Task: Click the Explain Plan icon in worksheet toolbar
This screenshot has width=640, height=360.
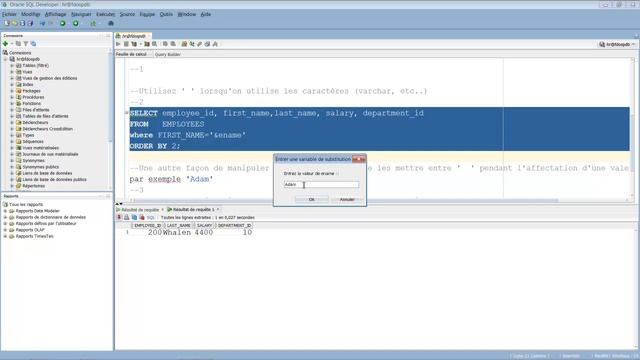Action: pyautogui.click(x=134, y=44)
